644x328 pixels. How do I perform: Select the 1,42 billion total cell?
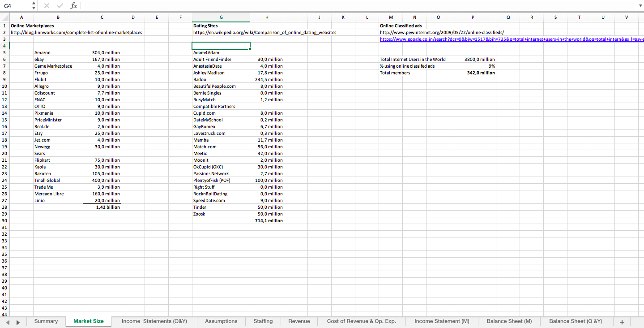click(x=102, y=207)
